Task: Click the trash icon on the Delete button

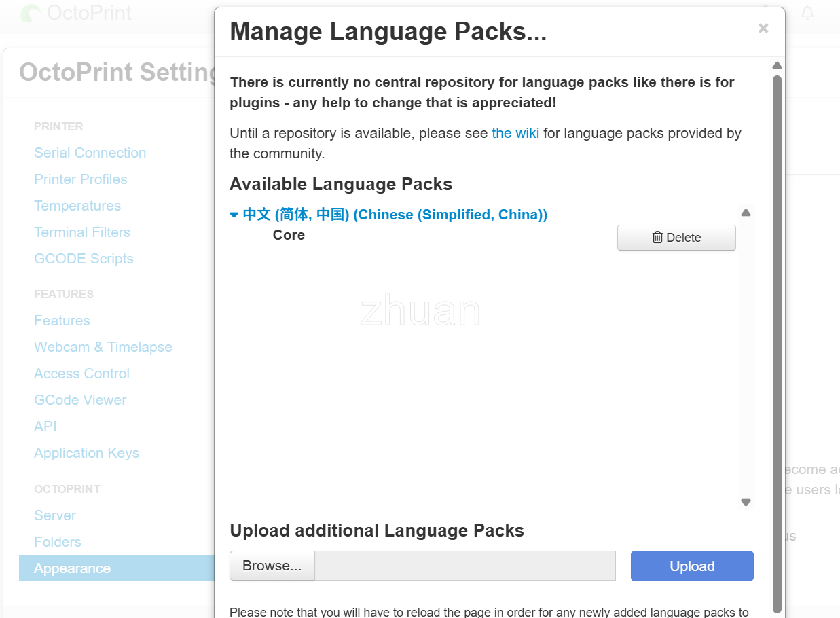Action: [x=657, y=237]
